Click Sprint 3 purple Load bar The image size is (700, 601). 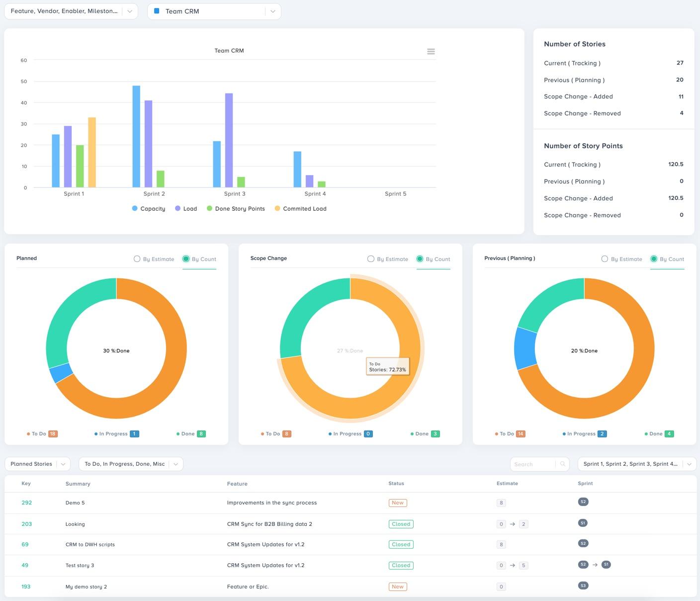pos(229,140)
